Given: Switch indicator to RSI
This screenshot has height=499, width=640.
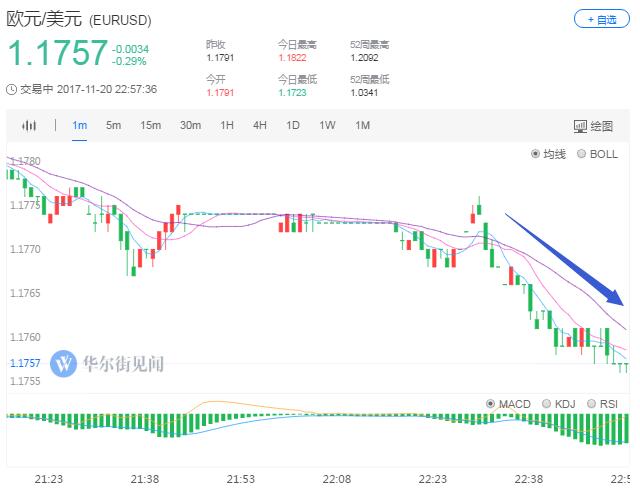Looking at the screenshot, I should pyautogui.click(x=591, y=404).
